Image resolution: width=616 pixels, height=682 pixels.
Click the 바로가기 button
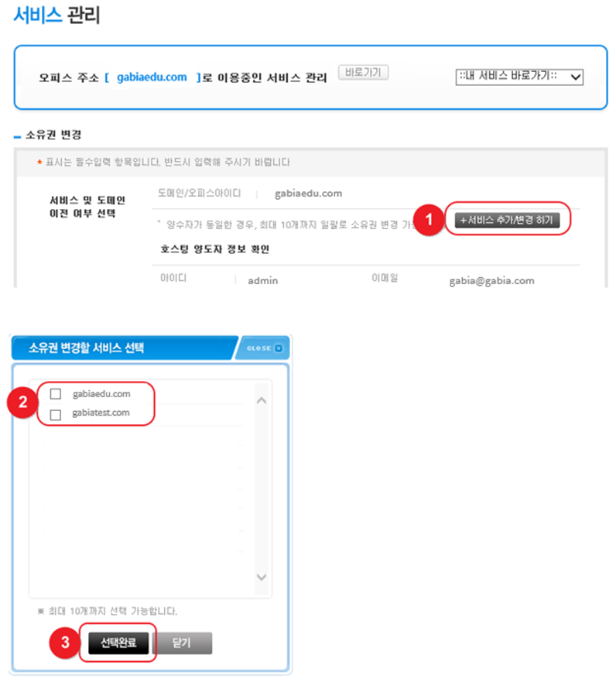click(363, 73)
